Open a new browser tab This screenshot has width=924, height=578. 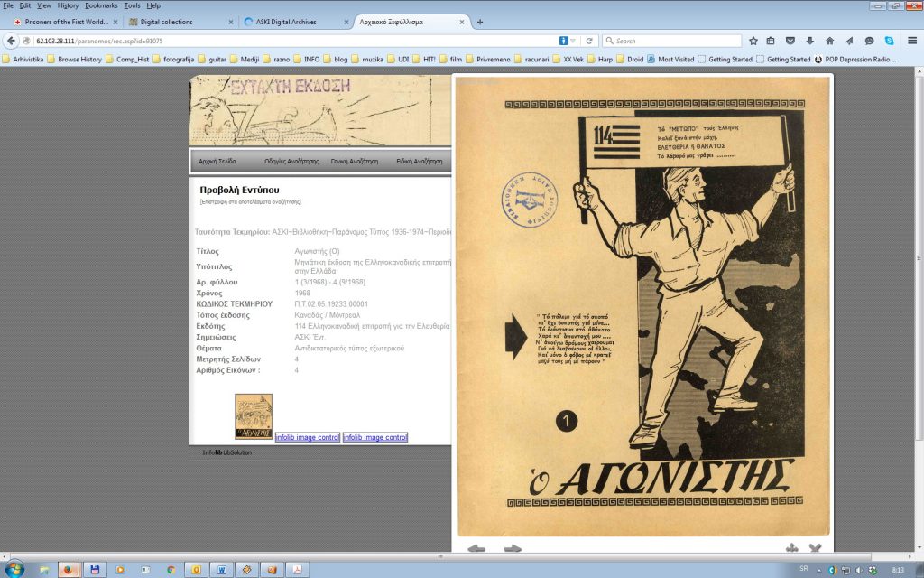480,22
